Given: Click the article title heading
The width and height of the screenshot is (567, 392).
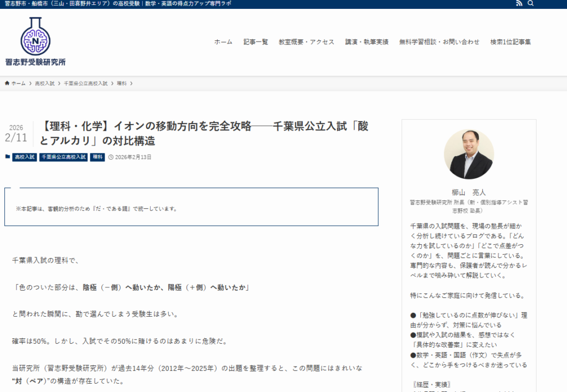Looking at the screenshot, I should [x=205, y=133].
